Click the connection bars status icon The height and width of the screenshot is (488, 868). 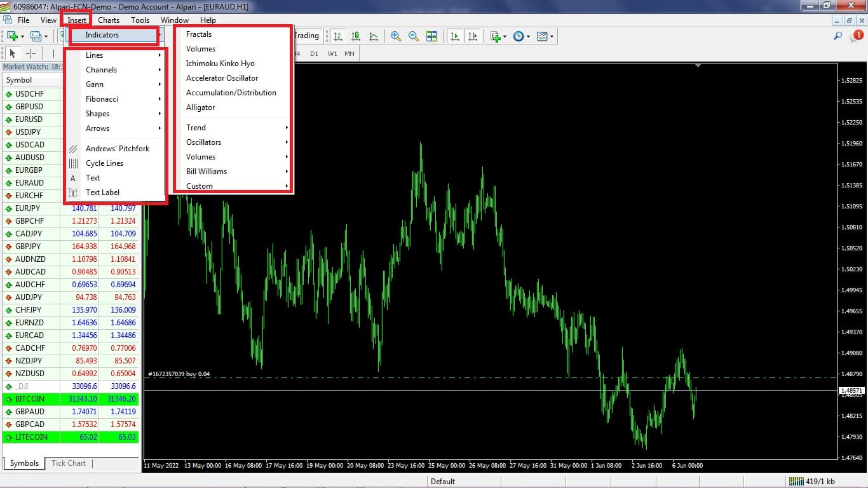(x=797, y=481)
